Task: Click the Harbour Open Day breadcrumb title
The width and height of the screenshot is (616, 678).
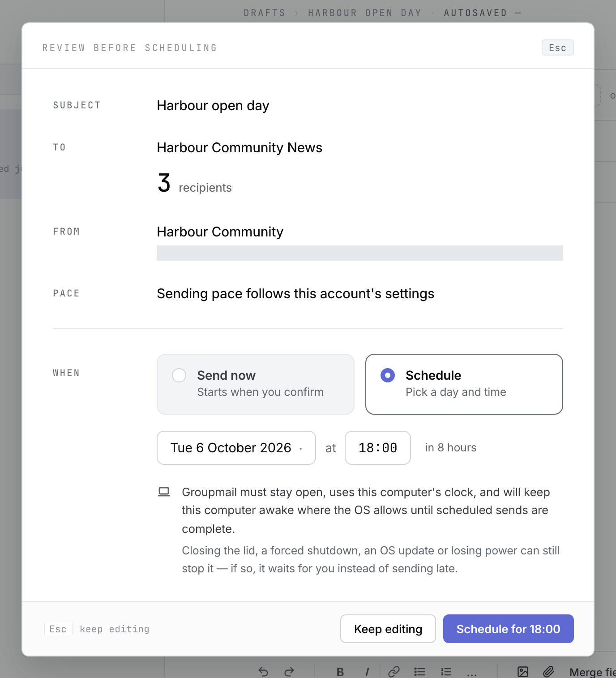Action: click(x=365, y=13)
